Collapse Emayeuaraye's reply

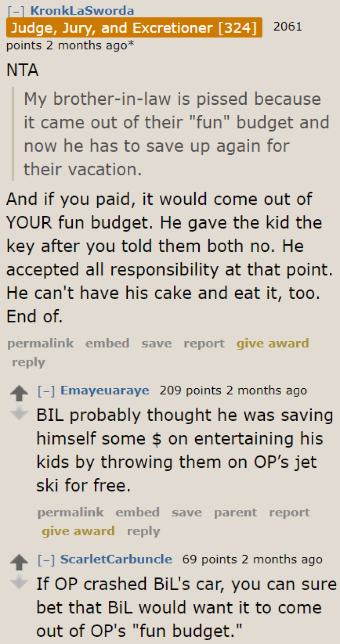point(47,390)
